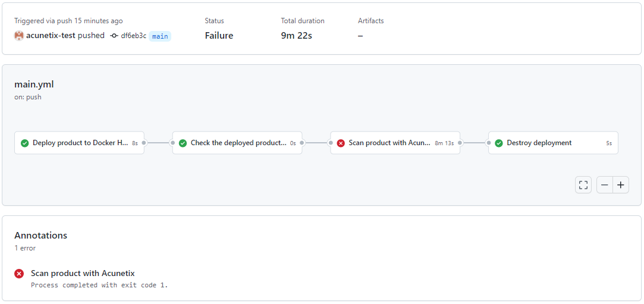Zoom in the workflow graph
Image resolution: width=644 pixels, height=304 pixels.
click(621, 185)
